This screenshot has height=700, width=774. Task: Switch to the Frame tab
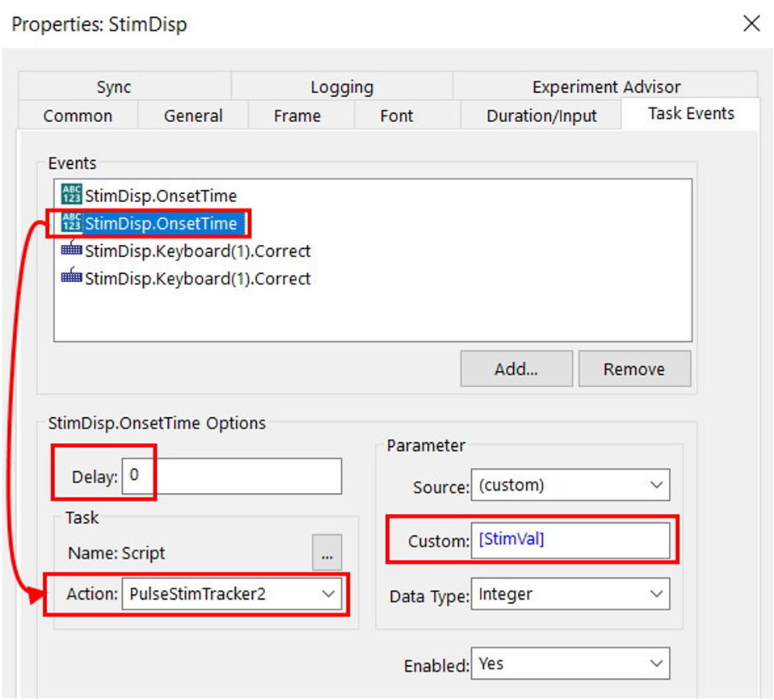click(297, 116)
